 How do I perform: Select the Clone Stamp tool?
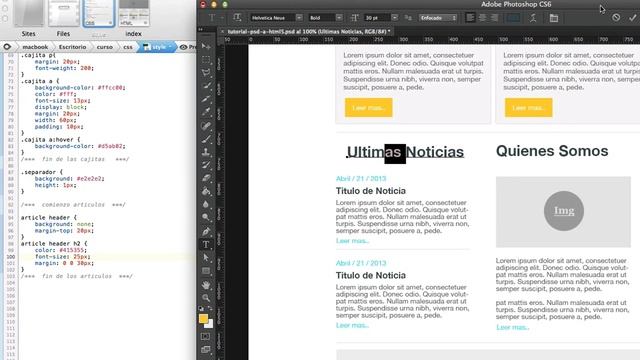click(206, 152)
